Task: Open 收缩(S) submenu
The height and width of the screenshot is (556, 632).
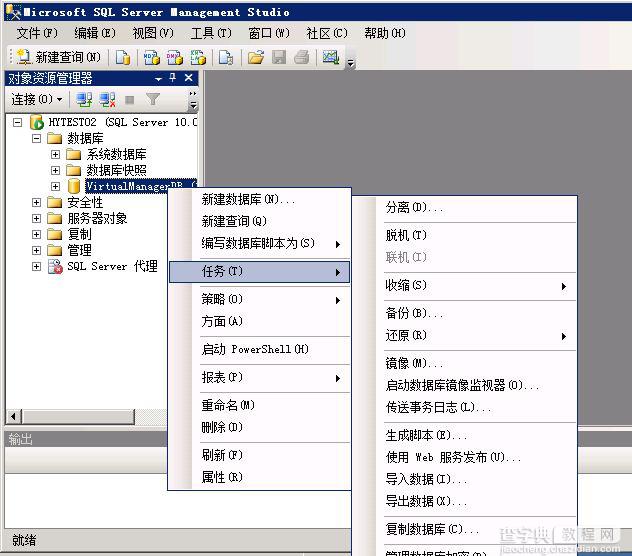Action: (x=465, y=285)
